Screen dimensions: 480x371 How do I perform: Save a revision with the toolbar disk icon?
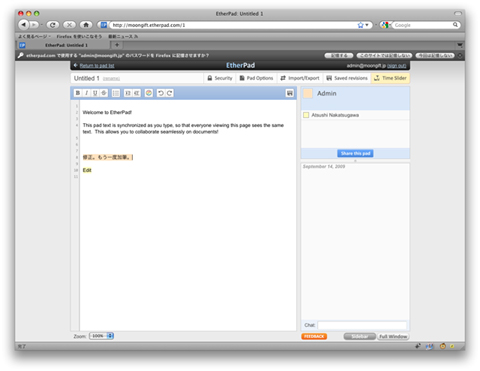(x=290, y=93)
